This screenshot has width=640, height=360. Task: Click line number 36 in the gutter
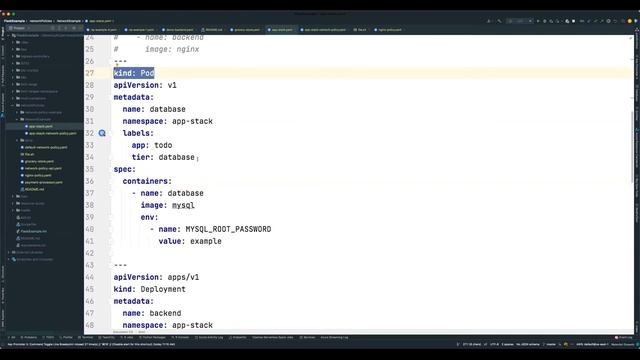(x=90, y=181)
